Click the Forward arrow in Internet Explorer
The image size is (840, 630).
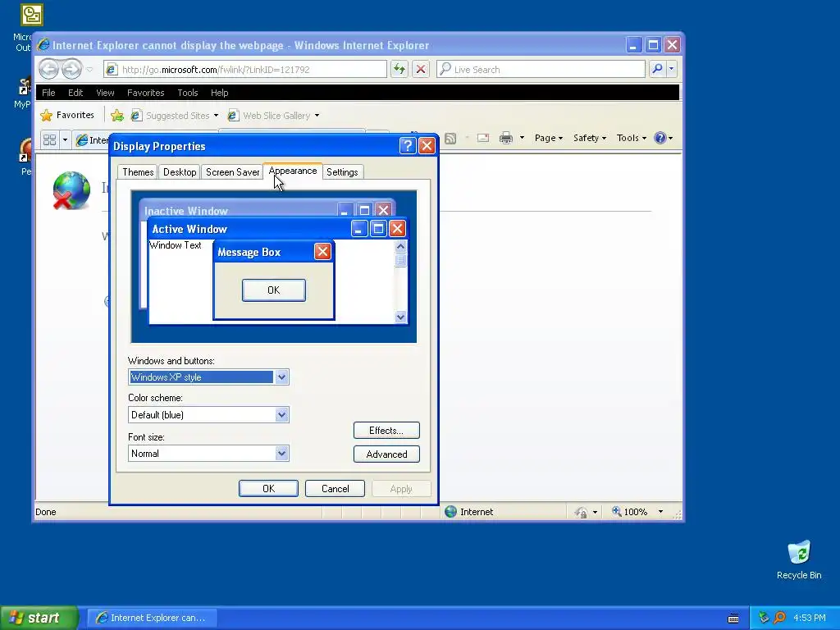tap(71, 69)
